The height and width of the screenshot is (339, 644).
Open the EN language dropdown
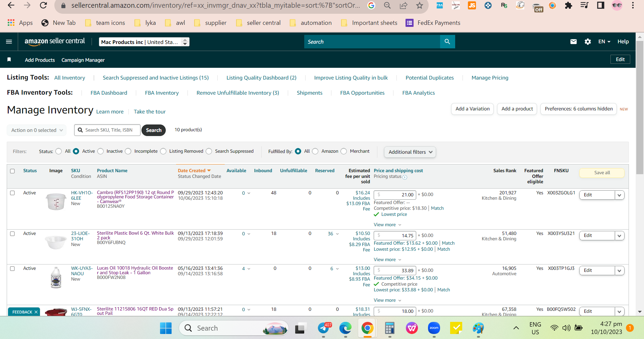pos(604,42)
